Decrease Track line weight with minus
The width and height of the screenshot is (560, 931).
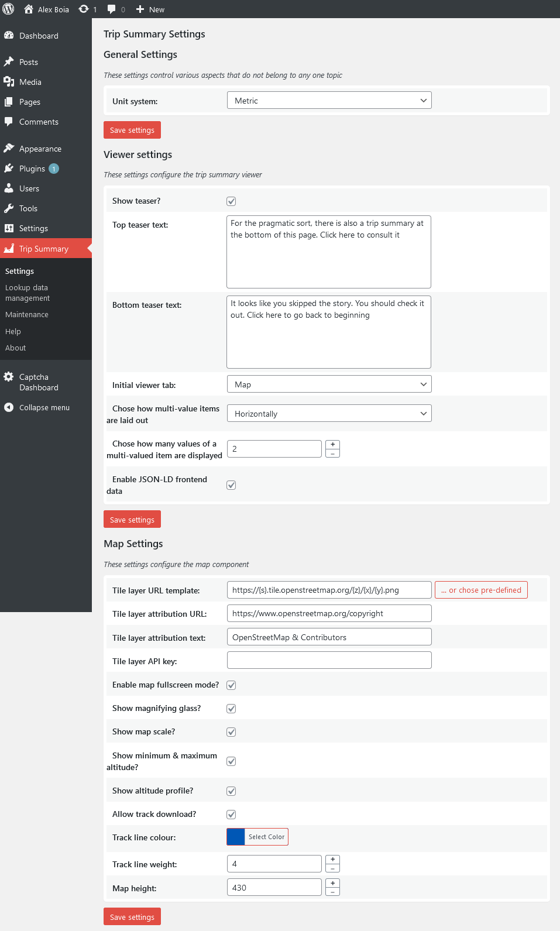tap(332, 868)
